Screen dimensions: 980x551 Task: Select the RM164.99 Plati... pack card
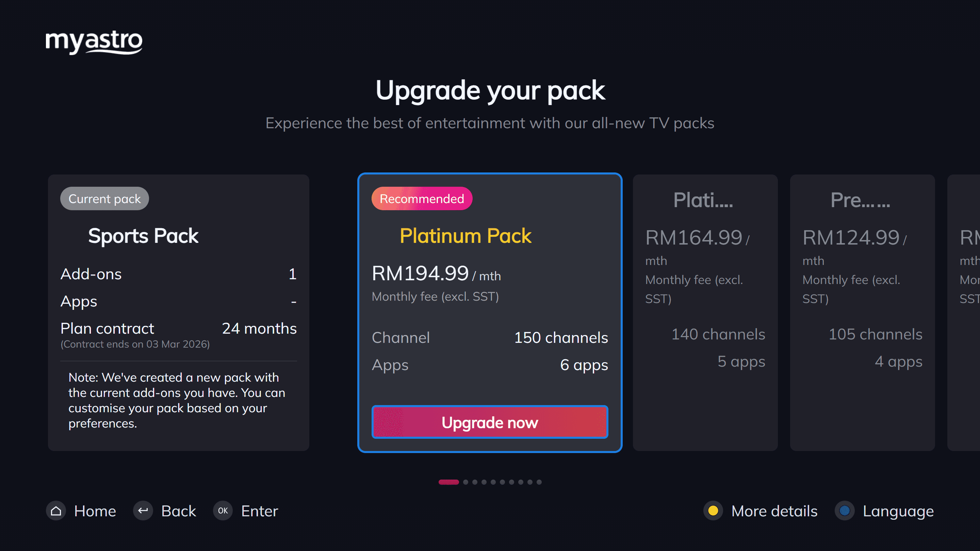click(x=705, y=313)
